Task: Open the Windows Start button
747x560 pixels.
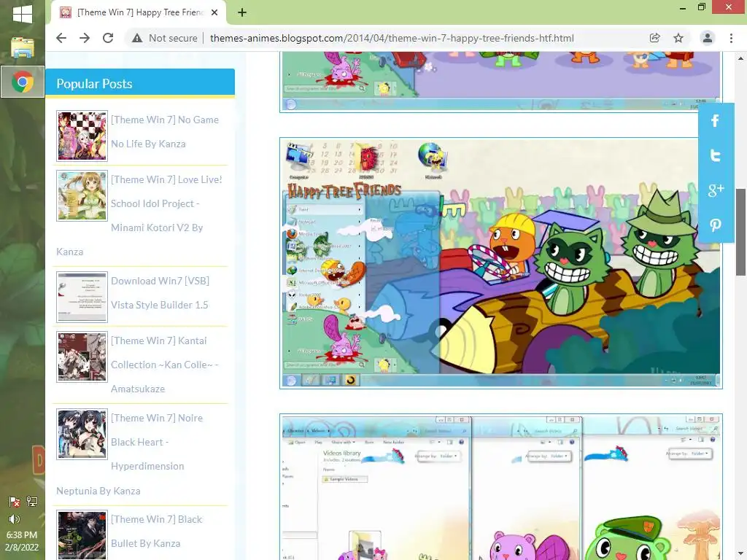Action: [x=23, y=15]
